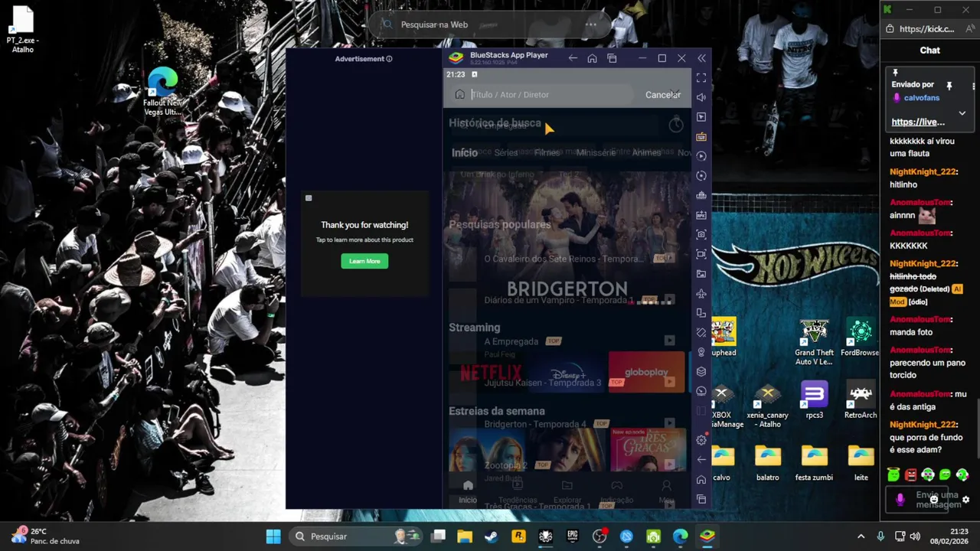Select the Séries category tab

click(x=506, y=153)
